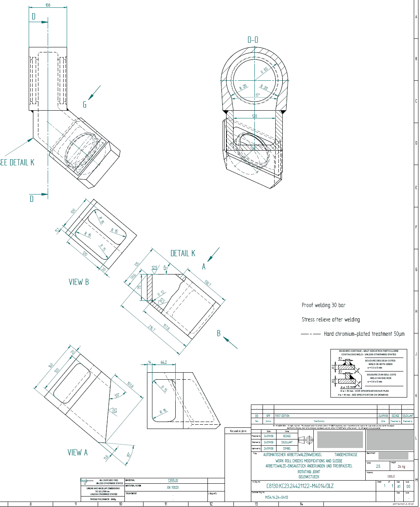420x507 pixels.
Task: Click the 108 width dimension at top
Action: coord(48,5)
